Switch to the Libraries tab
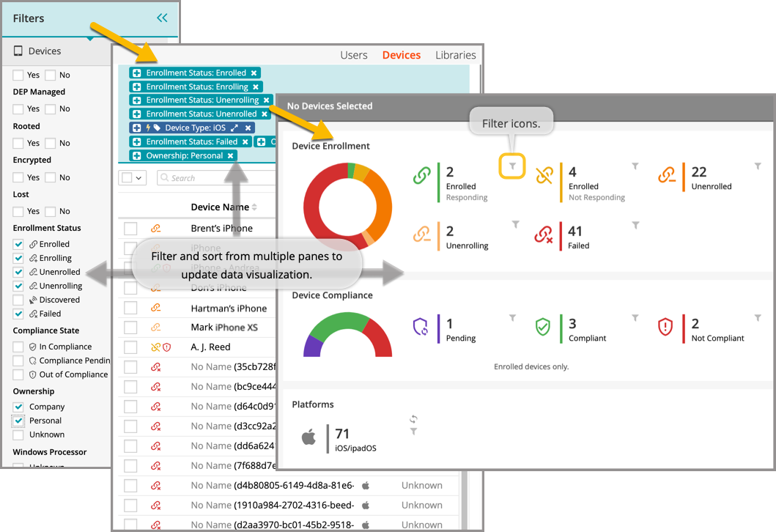This screenshot has width=776, height=532. 455,55
